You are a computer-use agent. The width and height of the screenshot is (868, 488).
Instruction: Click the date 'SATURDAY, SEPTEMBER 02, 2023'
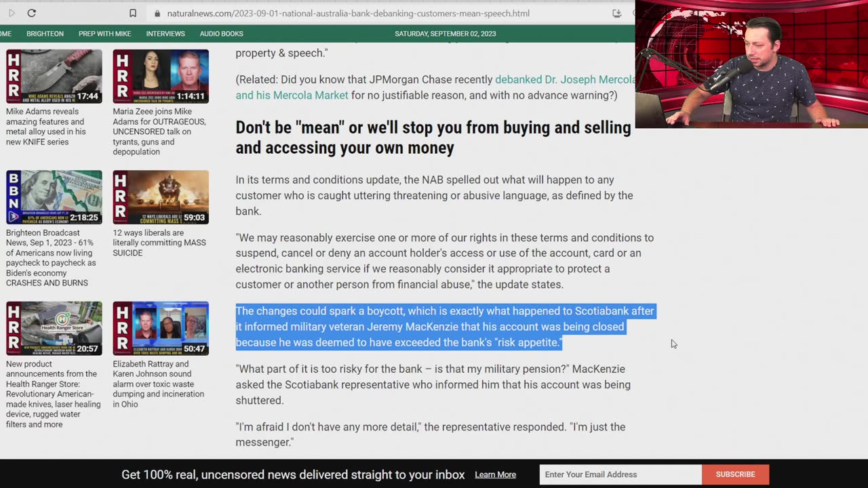(x=446, y=33)
